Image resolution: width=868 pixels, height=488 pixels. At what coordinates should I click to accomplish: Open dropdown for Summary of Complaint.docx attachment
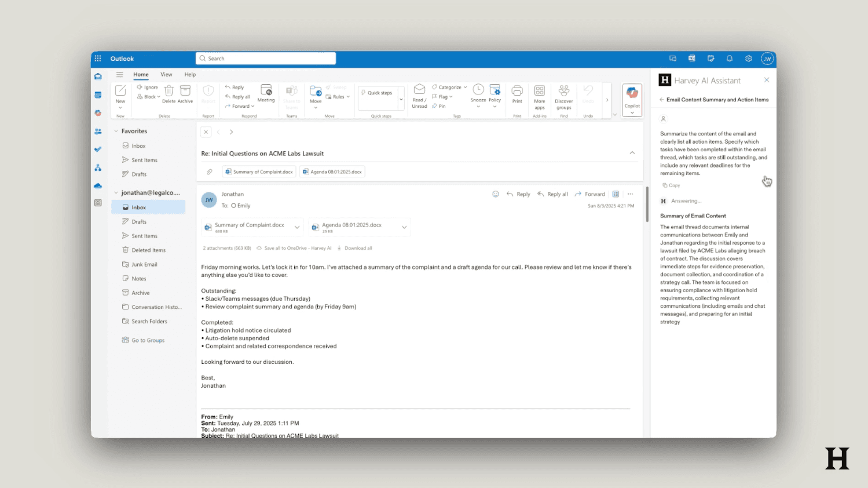297,227
